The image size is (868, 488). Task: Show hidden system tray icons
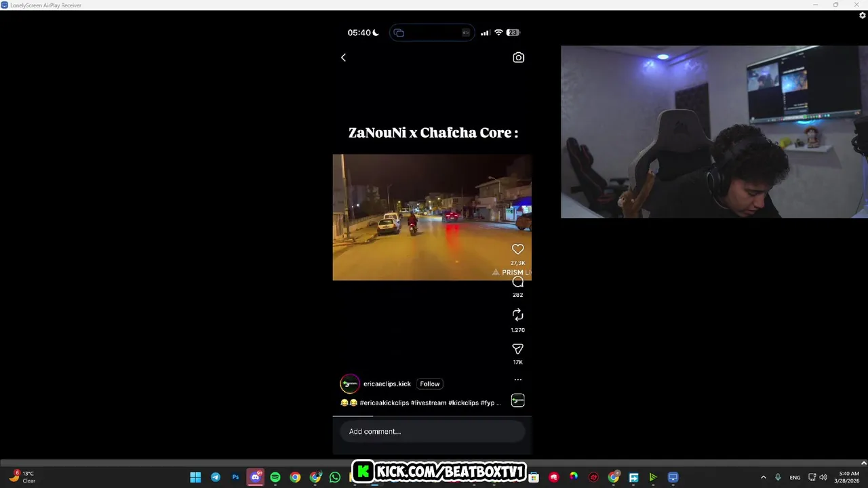pyautogui.click(x=764, y=477)
